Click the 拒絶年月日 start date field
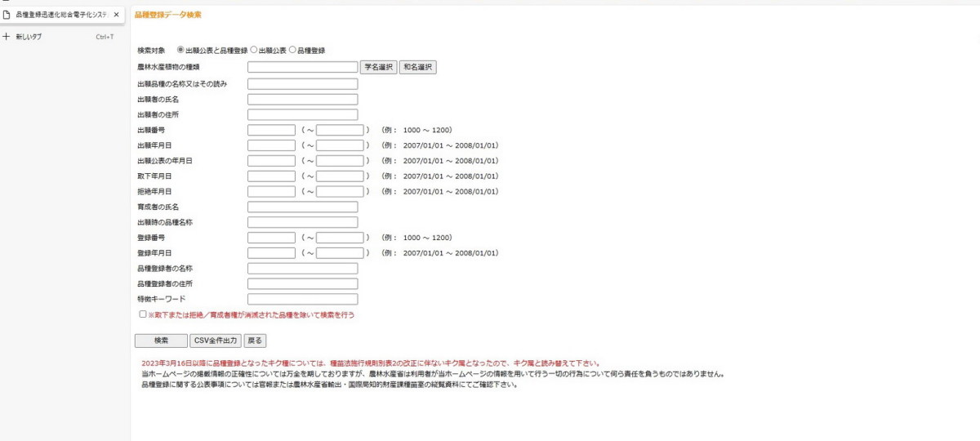 click(x=271, y=191)
